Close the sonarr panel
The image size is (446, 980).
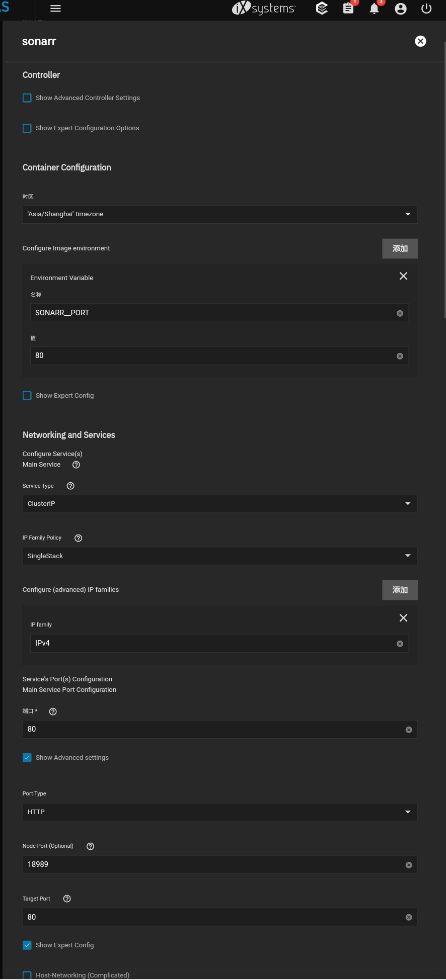pos(420,41)
